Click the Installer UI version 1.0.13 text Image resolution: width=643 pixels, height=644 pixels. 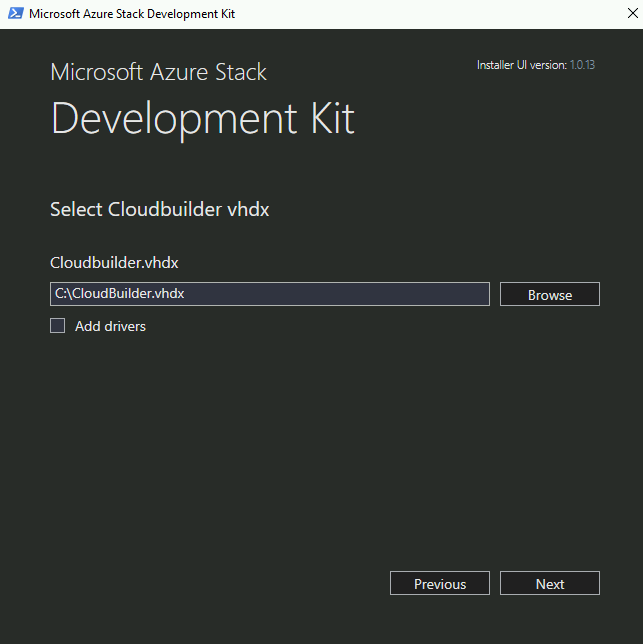535,65
